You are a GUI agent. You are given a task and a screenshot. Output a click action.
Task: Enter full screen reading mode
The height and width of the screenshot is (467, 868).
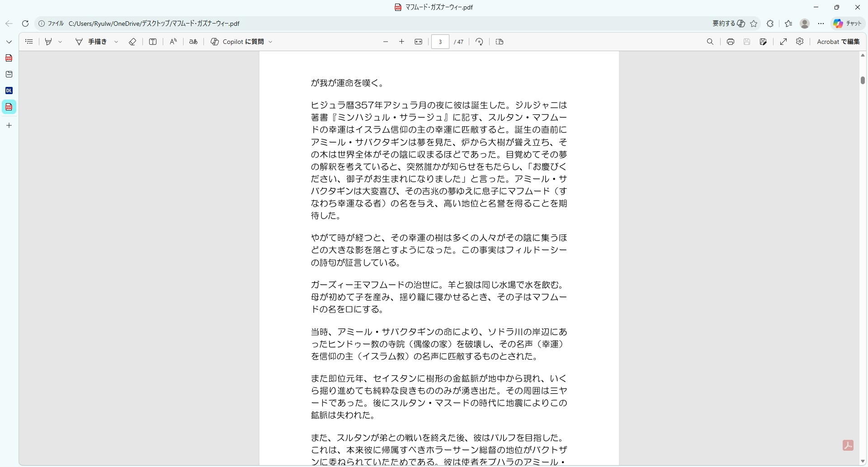[783, 42]
